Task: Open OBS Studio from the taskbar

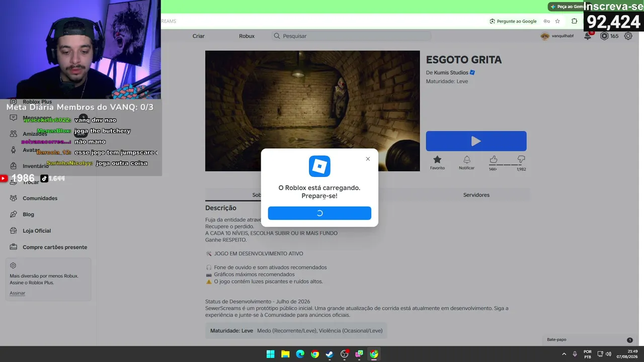Action: pyautogui.click(x=344, y=354)
